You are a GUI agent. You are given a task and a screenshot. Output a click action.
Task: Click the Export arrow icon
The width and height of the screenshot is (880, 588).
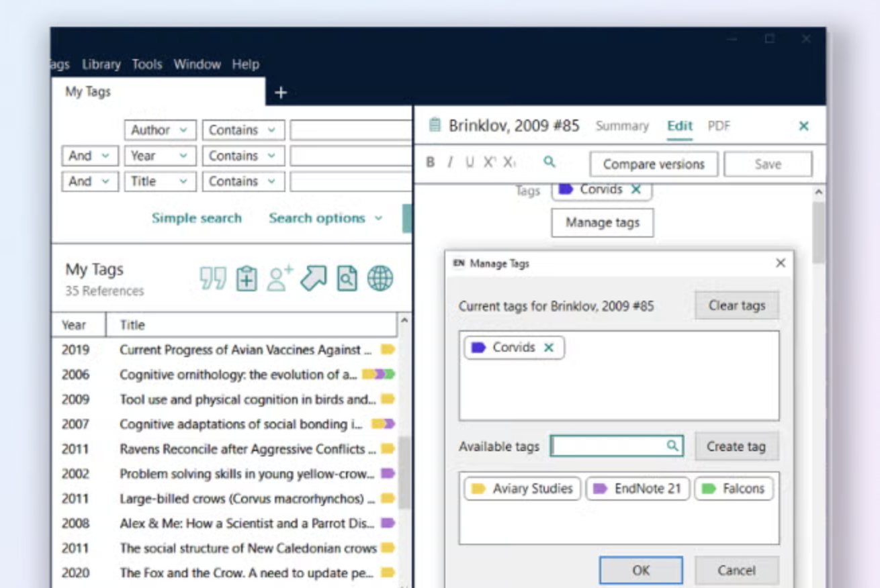[313, 277]
